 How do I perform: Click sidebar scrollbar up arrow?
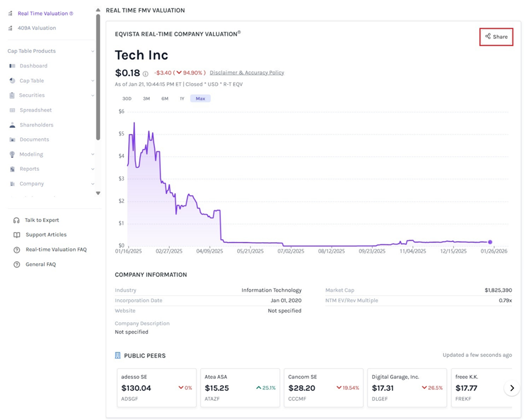98,10
